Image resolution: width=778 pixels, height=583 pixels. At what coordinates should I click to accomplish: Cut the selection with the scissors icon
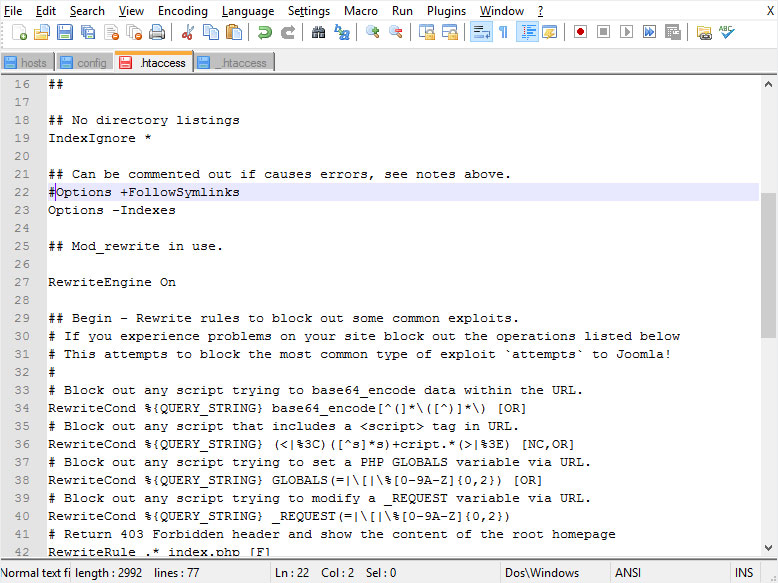(x=188, y=32)
